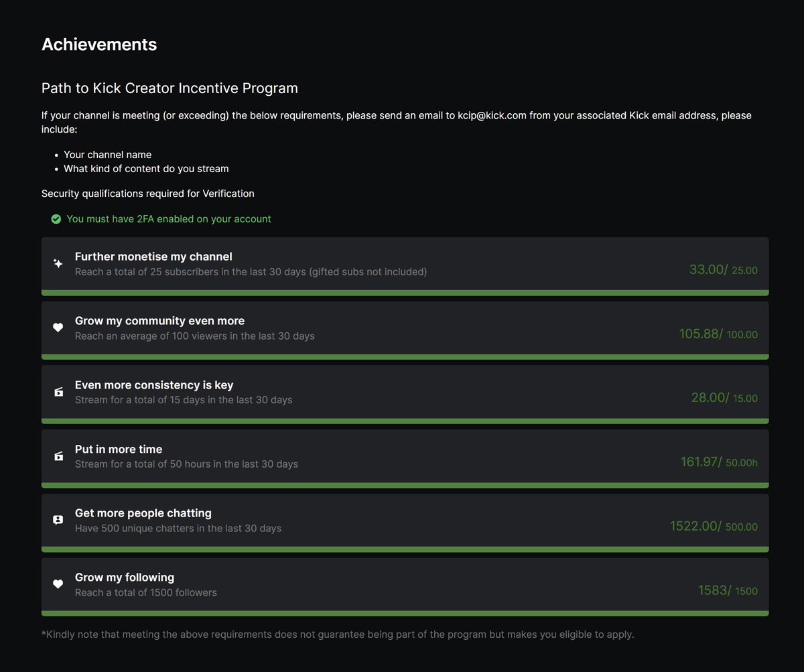Click the kcip@kick.com email address
The image size is (804, 672).
click(x=492, y=115)
